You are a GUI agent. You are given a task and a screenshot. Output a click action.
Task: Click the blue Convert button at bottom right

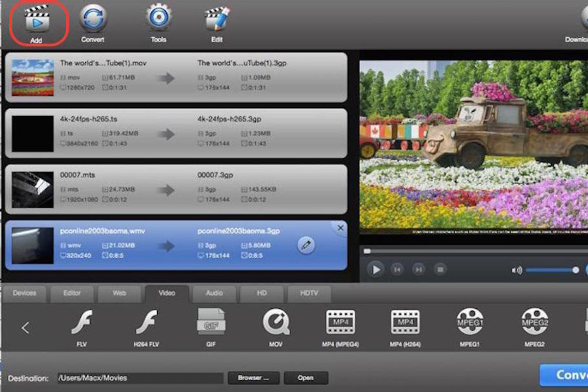click(564, 375)
